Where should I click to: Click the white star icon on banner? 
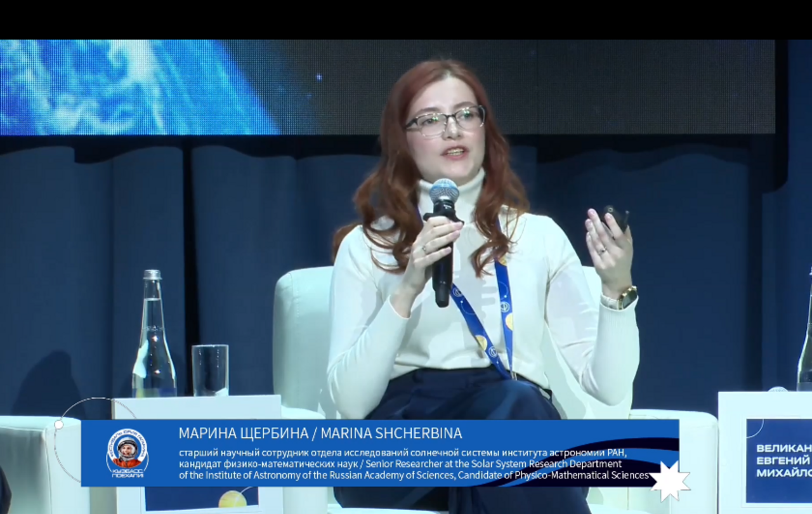(x=670, y=480)
